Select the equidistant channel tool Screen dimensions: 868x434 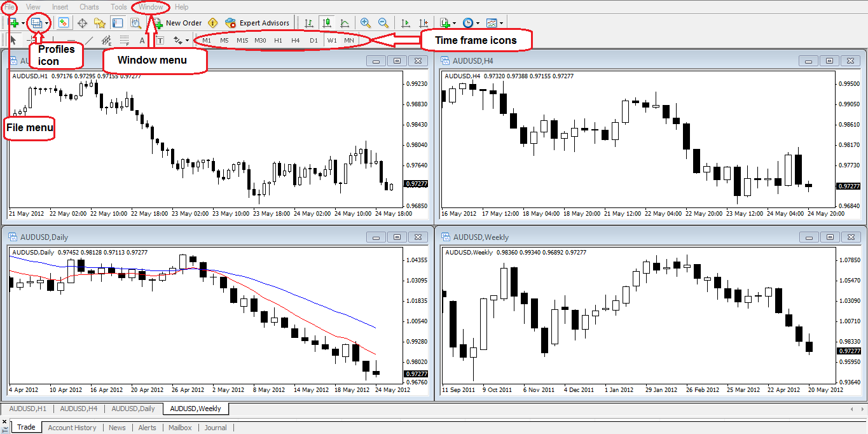tap(107, 40)
